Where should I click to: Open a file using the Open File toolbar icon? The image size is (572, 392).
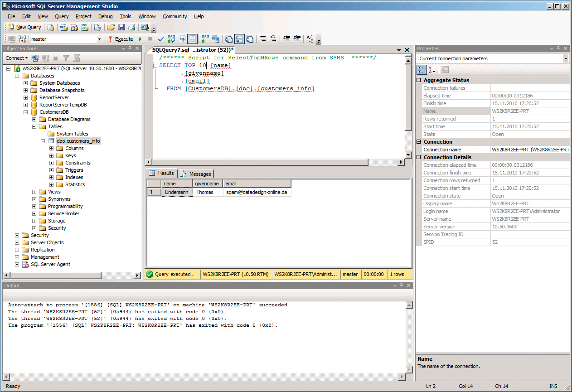pos(111,28)
